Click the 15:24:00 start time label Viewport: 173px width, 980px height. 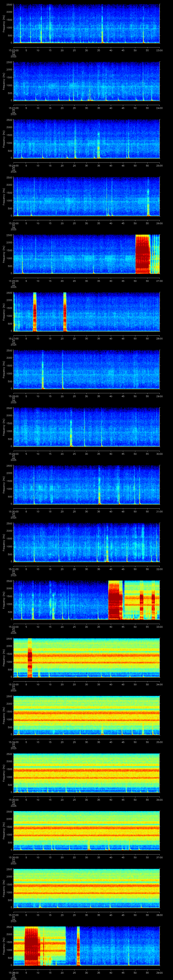coord(13,166)
